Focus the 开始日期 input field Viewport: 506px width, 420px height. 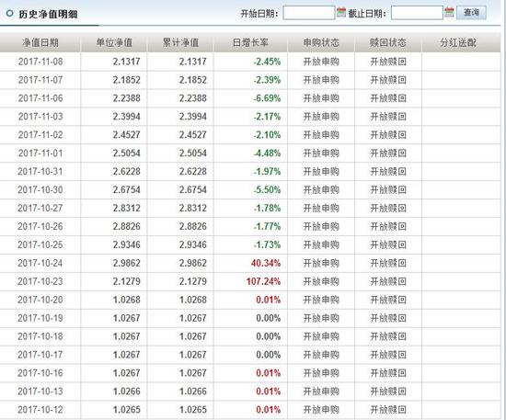(x=309, y=13)
